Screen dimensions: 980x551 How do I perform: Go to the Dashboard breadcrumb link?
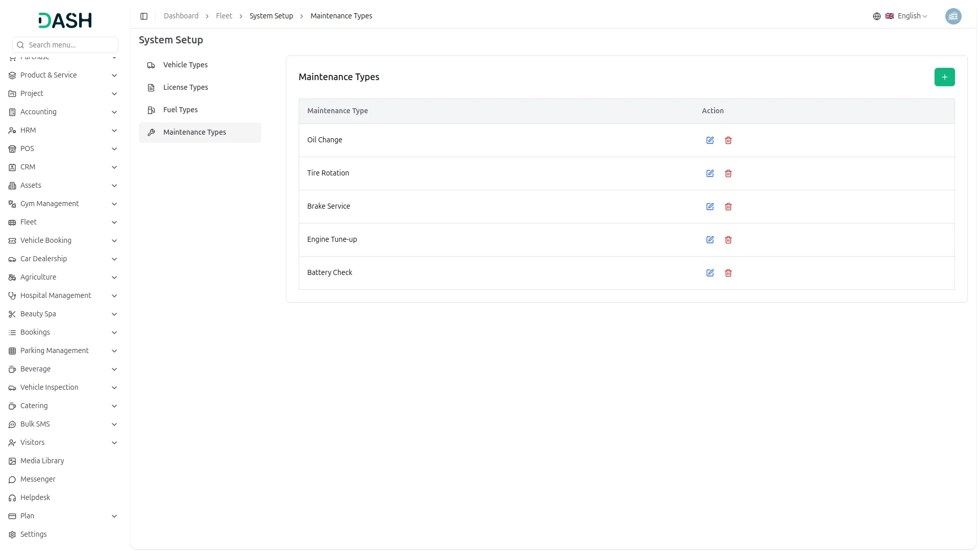coord(181,16)
